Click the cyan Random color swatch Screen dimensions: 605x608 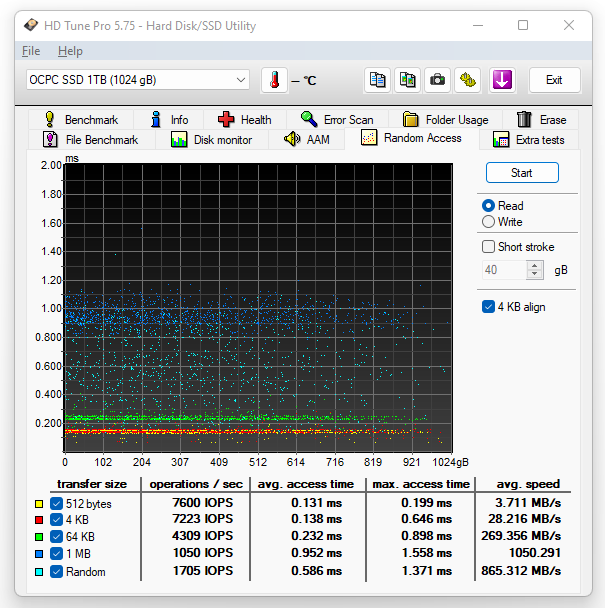click(x=39, y=572)
